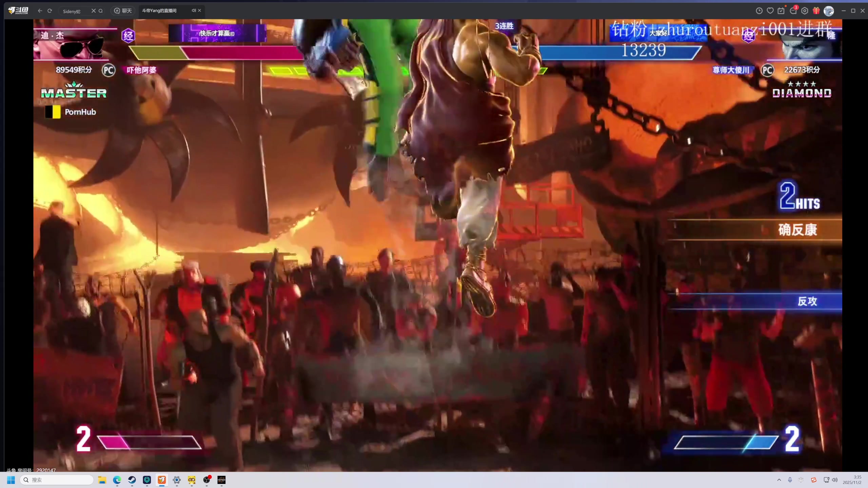Open daily check-in calendar icon
Screen dimensions: 868x488
[x=781, y=11]
